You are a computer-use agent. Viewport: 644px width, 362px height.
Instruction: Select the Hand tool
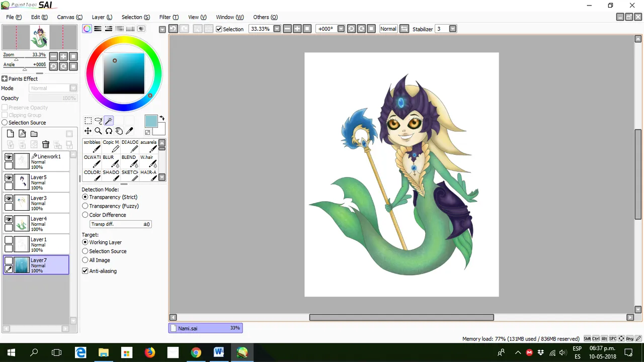click(119, 131)
